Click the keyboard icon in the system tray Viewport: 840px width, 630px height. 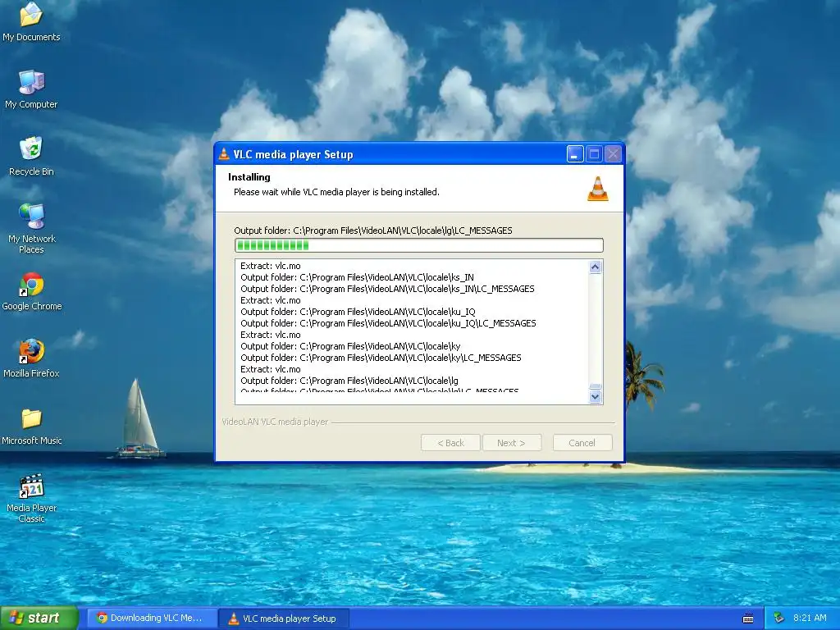pyautogui.click(x=748, y=619)
